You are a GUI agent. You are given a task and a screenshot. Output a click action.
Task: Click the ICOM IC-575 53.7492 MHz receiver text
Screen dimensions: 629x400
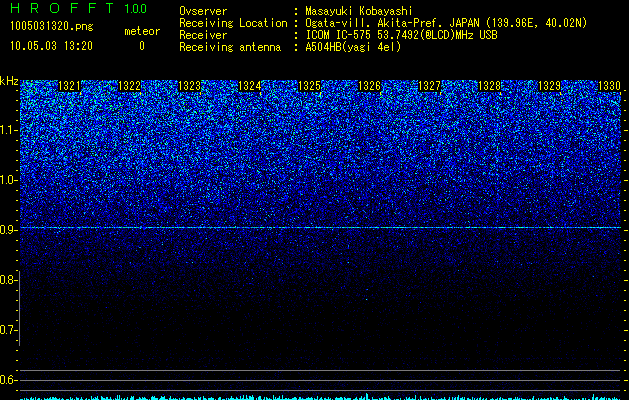point(401,35)
